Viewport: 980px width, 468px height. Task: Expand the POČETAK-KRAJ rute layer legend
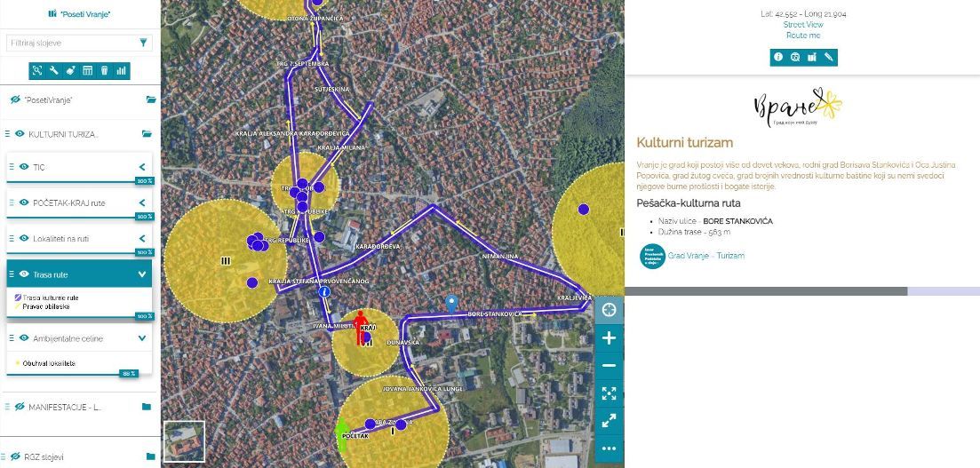(141, 203)
